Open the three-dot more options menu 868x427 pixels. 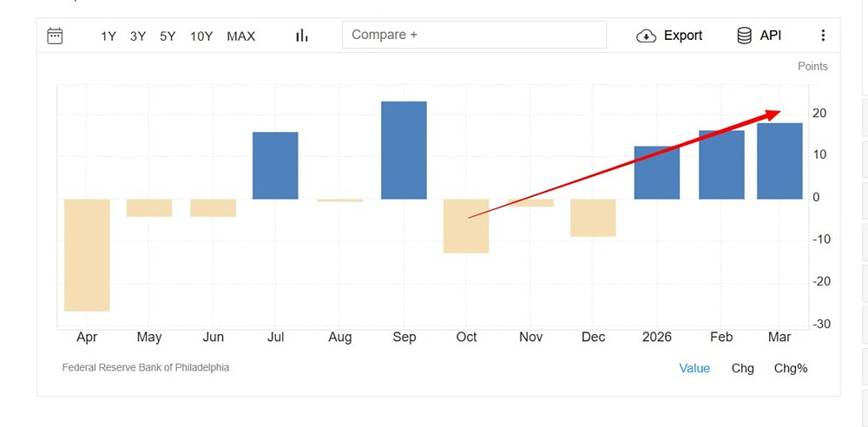point(823,36)
